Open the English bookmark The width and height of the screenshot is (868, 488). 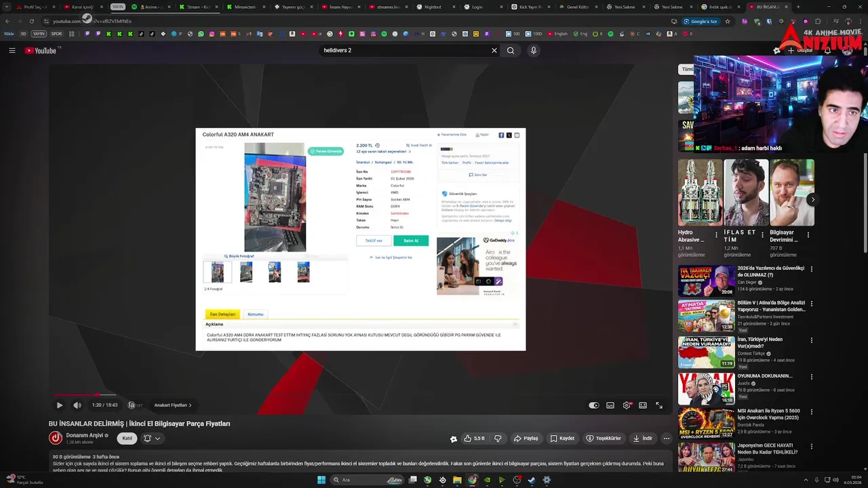click(x=557, y=34)
